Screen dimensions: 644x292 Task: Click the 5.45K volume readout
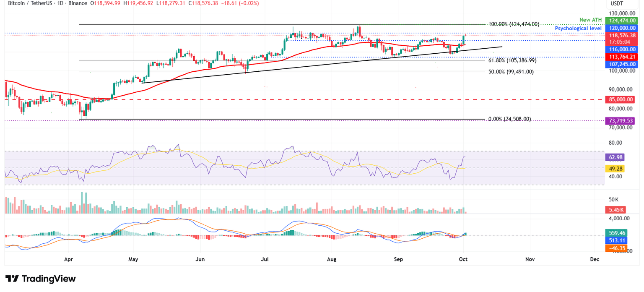coord(616,209)
